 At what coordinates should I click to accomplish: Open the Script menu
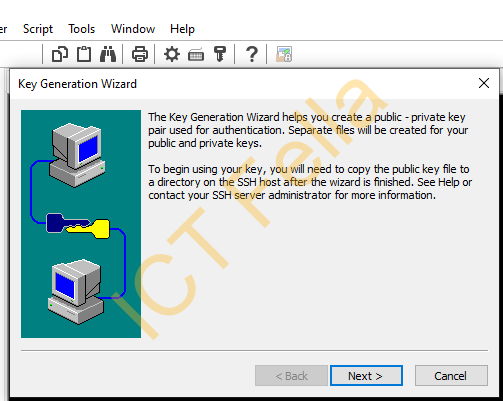coord(38,29)
